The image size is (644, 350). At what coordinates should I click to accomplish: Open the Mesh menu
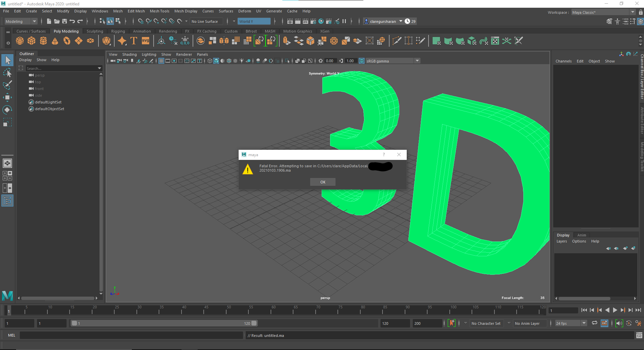[x=118, y=11]
